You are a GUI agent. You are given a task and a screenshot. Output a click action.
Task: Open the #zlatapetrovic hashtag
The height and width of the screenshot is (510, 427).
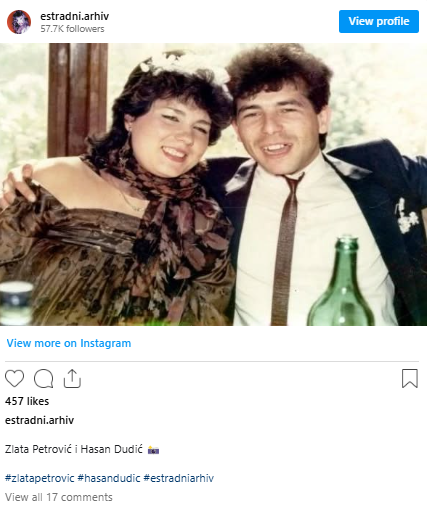(x=40, y=478)
